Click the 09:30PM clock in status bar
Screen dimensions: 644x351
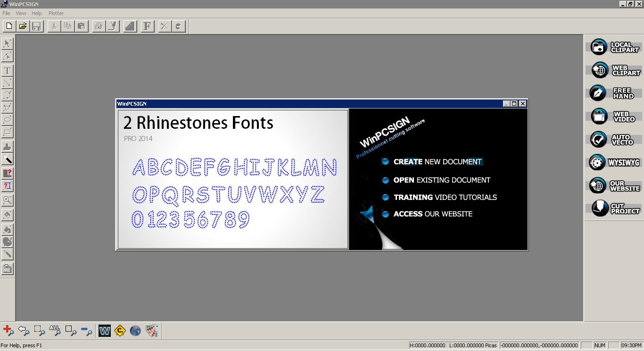coord(631,345)
